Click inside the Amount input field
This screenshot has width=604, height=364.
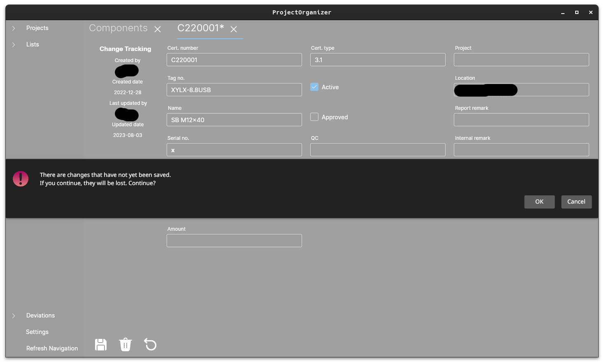(234, 241)
